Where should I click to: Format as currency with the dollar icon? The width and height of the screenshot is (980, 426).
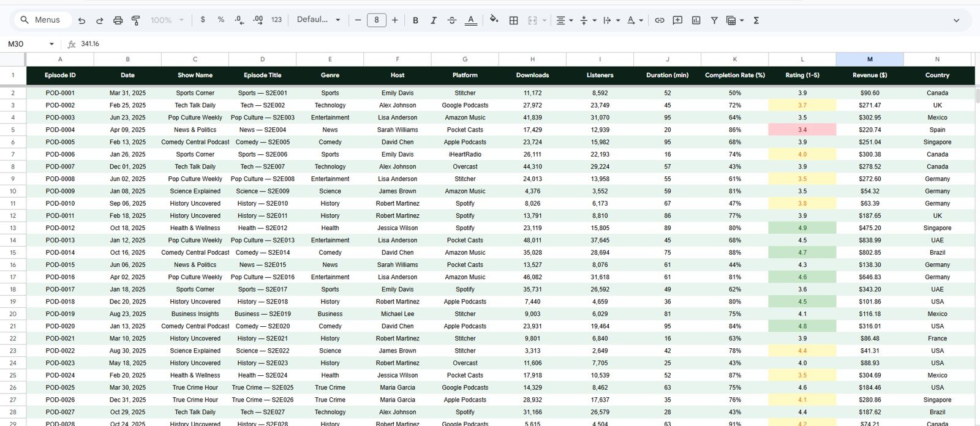tap(203, 20)
